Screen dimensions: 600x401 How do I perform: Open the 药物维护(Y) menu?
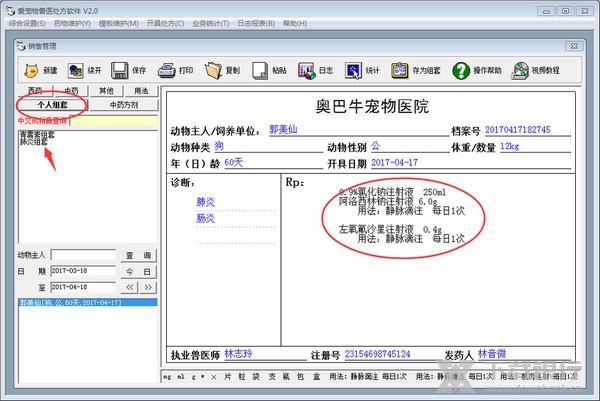(72, 23)
